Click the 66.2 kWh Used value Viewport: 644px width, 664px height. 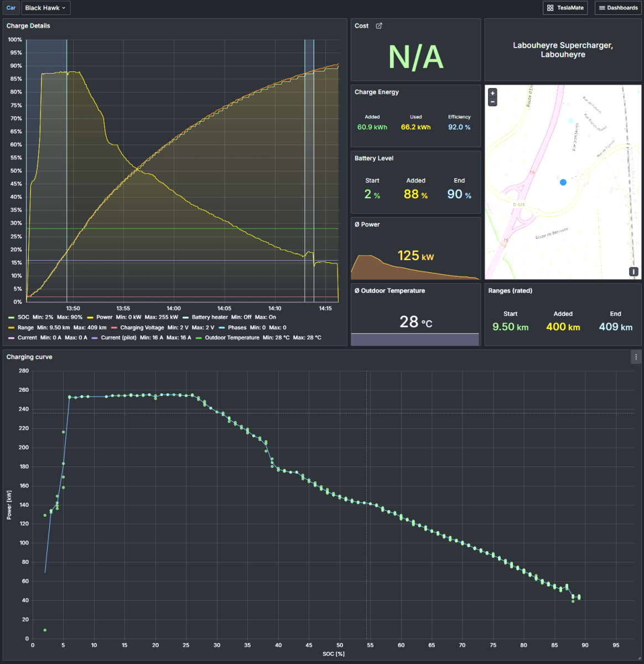pos(416,127)
